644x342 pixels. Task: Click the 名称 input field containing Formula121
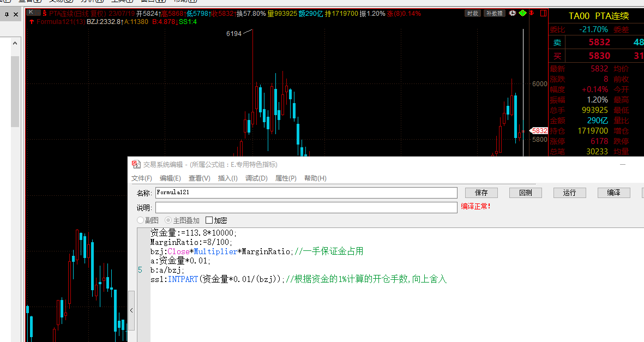pos(306,193)
